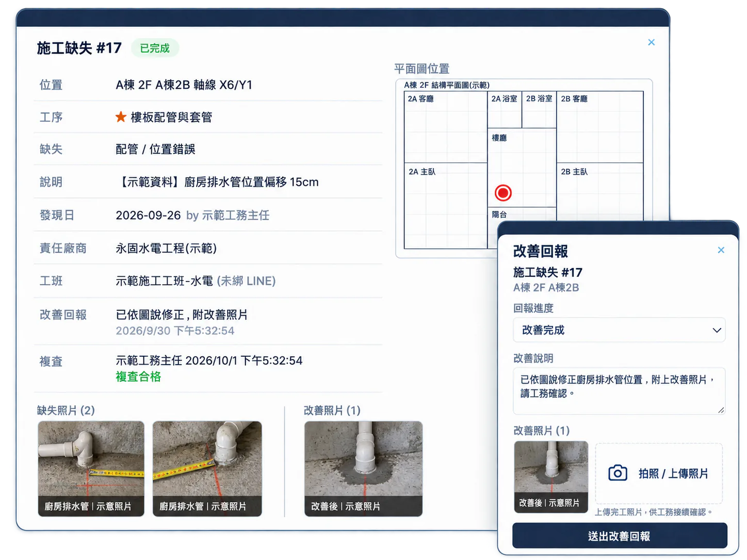Open the second 廚房排水管 defect photo with yellow tape
747x560 pixels.
[207, 469]
